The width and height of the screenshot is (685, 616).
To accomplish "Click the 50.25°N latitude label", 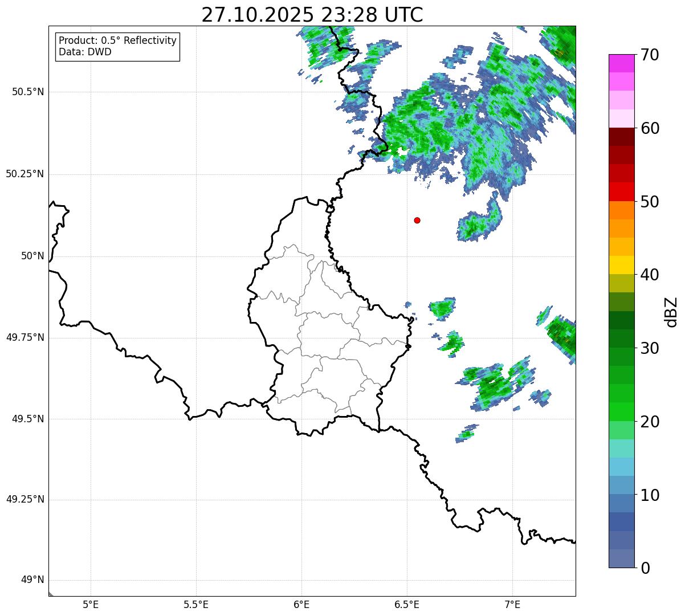I will tap(25, 174).
